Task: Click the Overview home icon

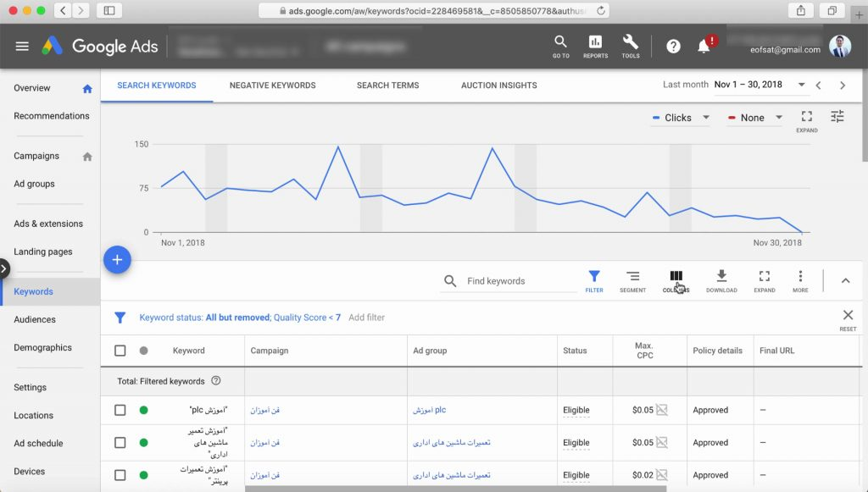Action: click(x=87, y=88)
